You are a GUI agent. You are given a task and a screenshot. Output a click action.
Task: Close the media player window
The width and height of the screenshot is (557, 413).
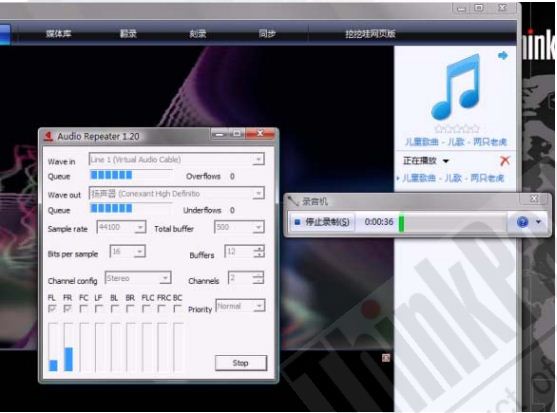point(502,7)
